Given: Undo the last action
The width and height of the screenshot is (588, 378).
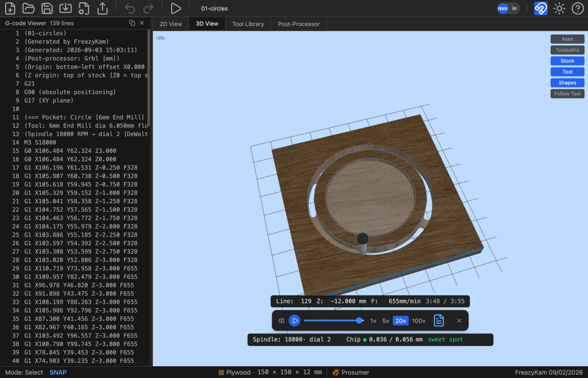Looking at the screenshot, I should (130, 8).
